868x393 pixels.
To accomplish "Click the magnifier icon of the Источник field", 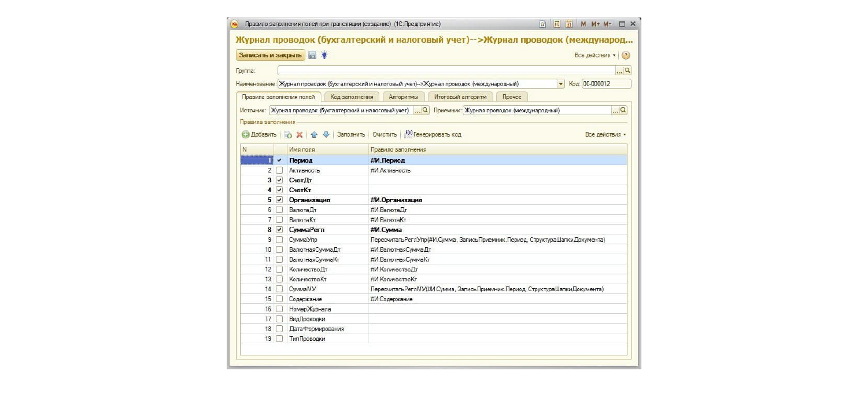I will [426, 110].
